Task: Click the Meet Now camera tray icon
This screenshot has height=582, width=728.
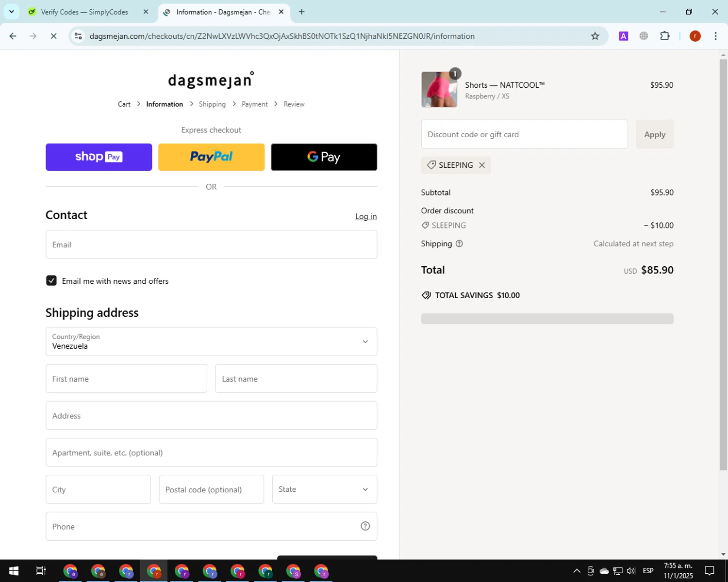Action: [591, 571]
